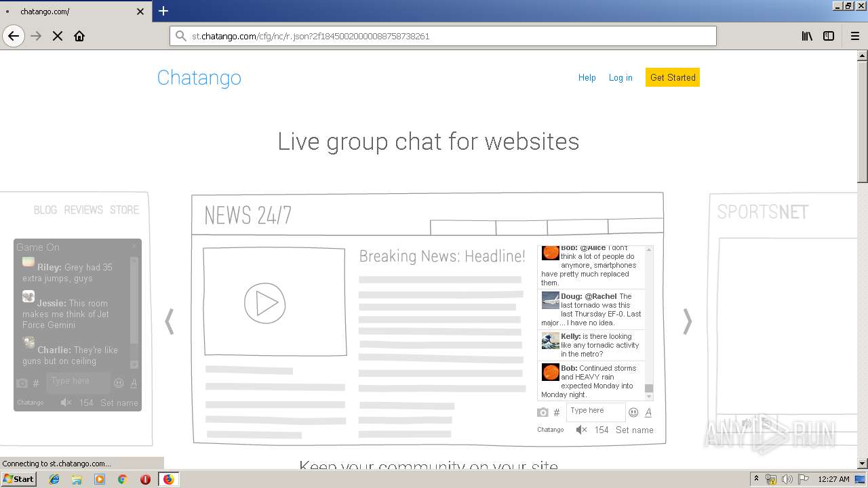Click camera icon in news chat

[x=542, y=412]
